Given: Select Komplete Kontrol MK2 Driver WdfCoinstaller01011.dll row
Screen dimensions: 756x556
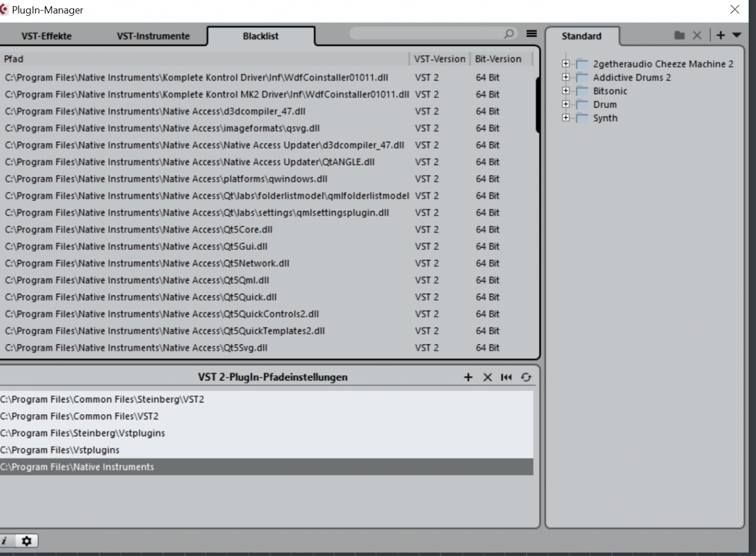Looking at the screenshot, I should [x=266, y=95].
